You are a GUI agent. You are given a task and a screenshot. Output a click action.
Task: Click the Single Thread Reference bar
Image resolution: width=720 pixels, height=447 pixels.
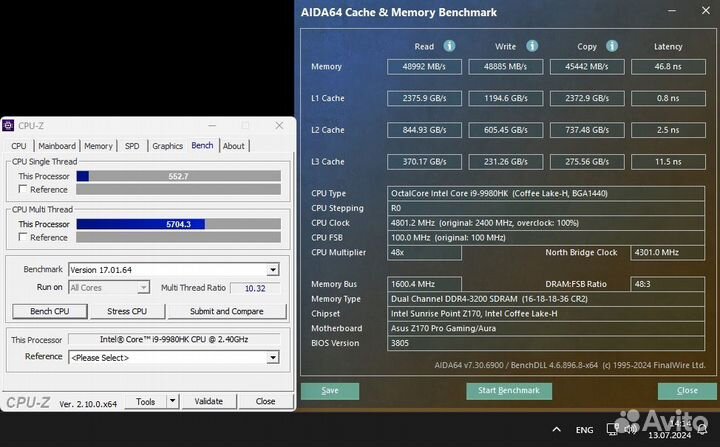178,189
